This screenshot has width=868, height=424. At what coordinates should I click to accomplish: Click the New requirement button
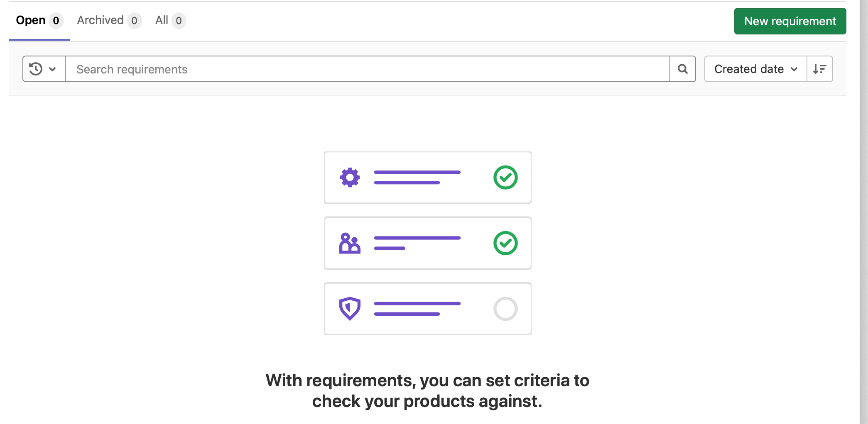point(790,21)
